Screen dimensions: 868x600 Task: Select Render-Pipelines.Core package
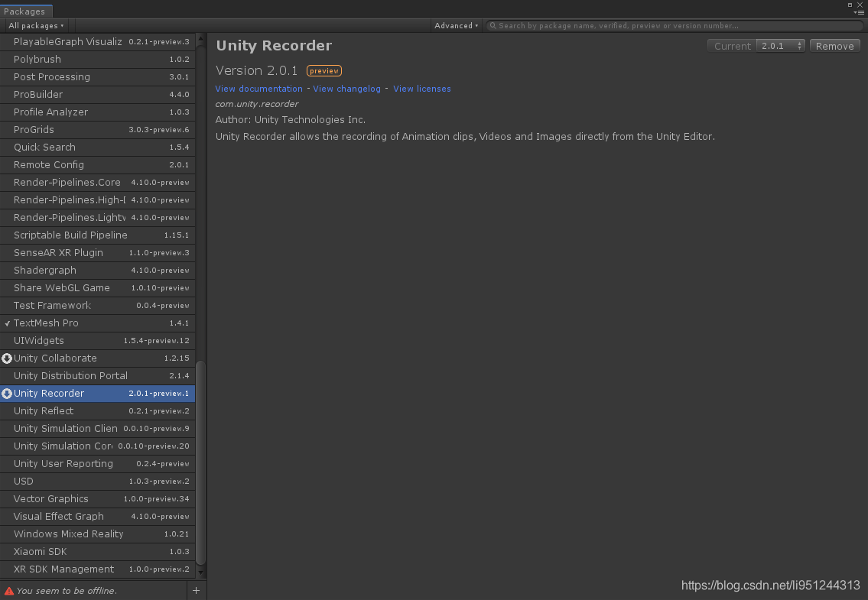point(97,182)
